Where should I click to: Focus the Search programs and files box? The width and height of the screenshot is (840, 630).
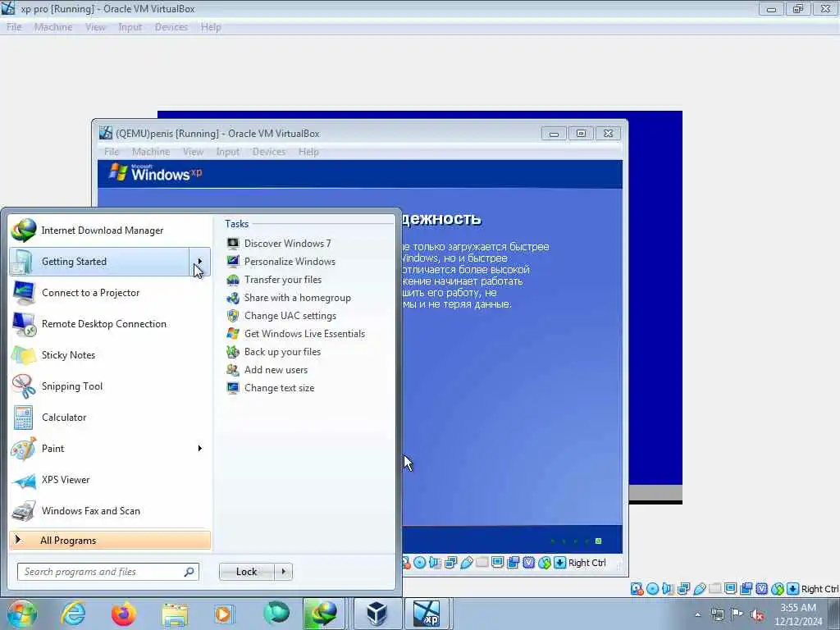pos(107,572)
